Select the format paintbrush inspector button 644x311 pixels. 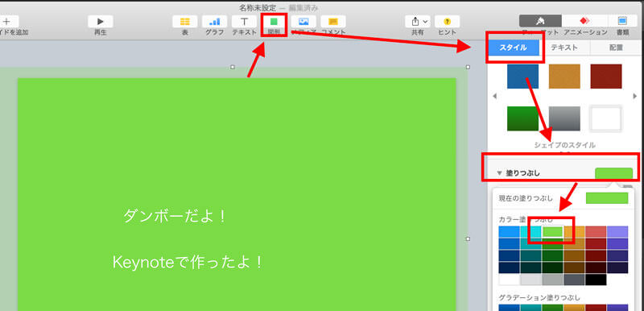click(540, 21)
